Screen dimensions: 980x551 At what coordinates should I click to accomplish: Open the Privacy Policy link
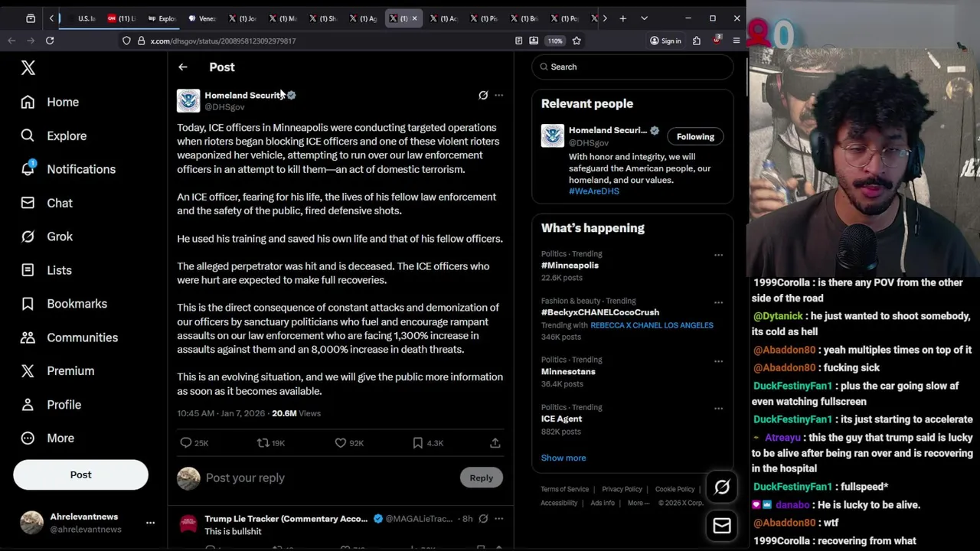[x=622, y=489]
